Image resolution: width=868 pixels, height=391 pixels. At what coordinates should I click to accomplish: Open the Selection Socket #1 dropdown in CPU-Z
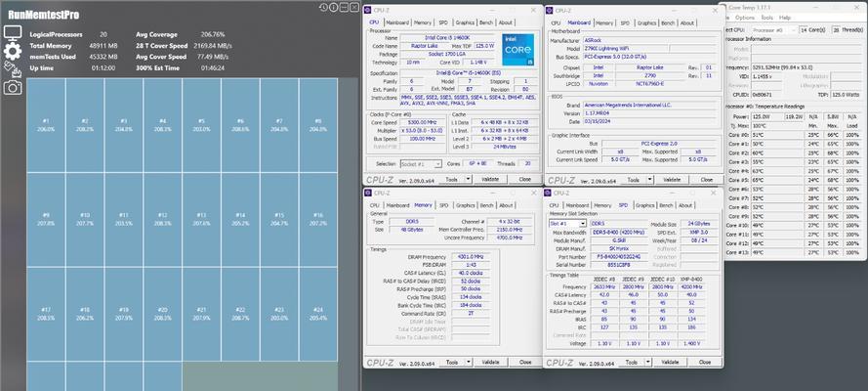click(x=421, y=164)
